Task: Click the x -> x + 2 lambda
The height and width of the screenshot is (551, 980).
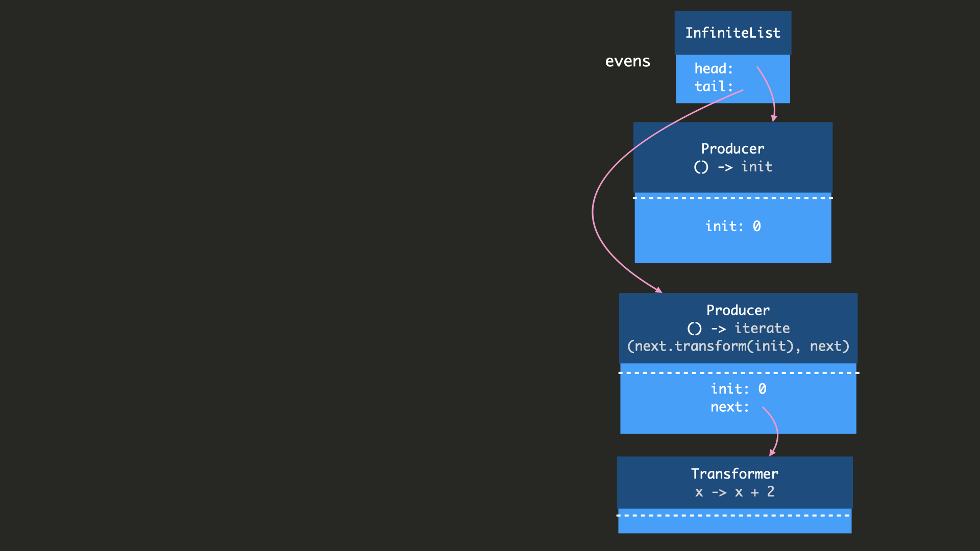Action: 734,492
